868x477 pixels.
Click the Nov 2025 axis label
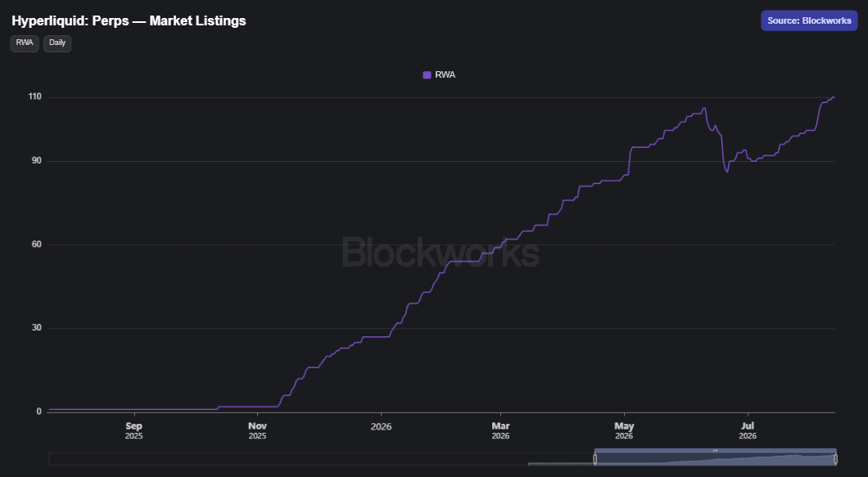(x=257, y=430)
